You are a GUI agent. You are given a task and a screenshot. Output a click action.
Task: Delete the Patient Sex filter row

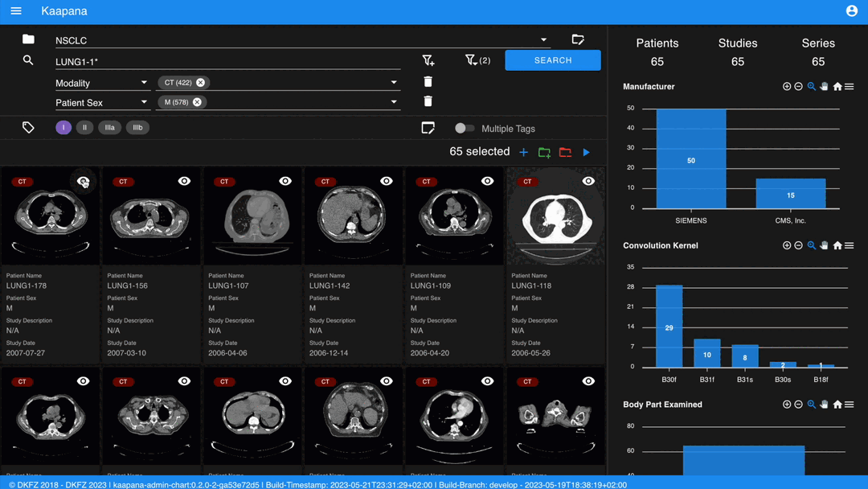428,101
